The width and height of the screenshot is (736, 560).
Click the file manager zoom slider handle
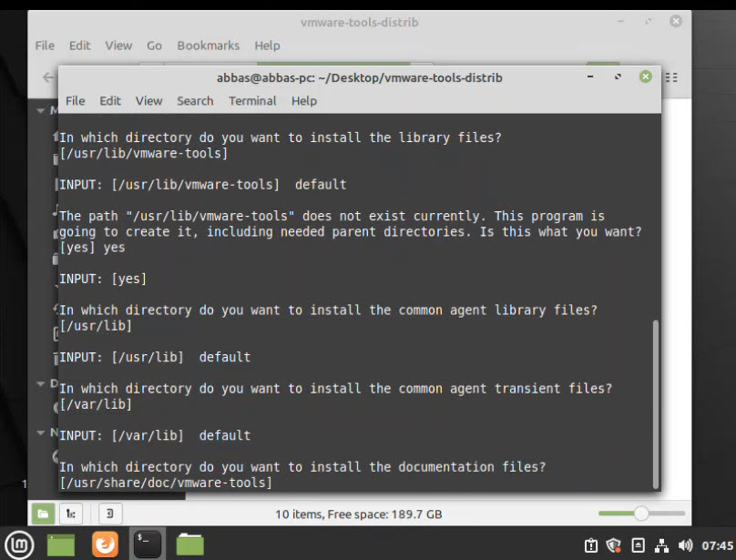(x=641, y=514)
